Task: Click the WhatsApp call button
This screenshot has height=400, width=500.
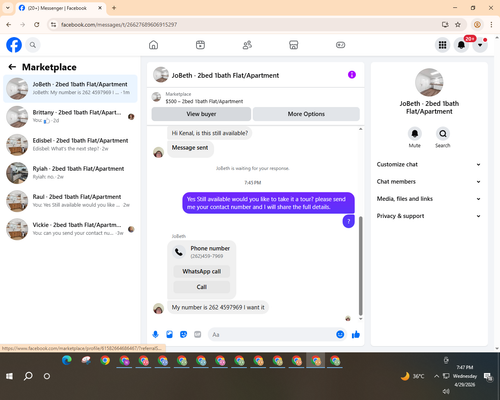Action: 202,271
